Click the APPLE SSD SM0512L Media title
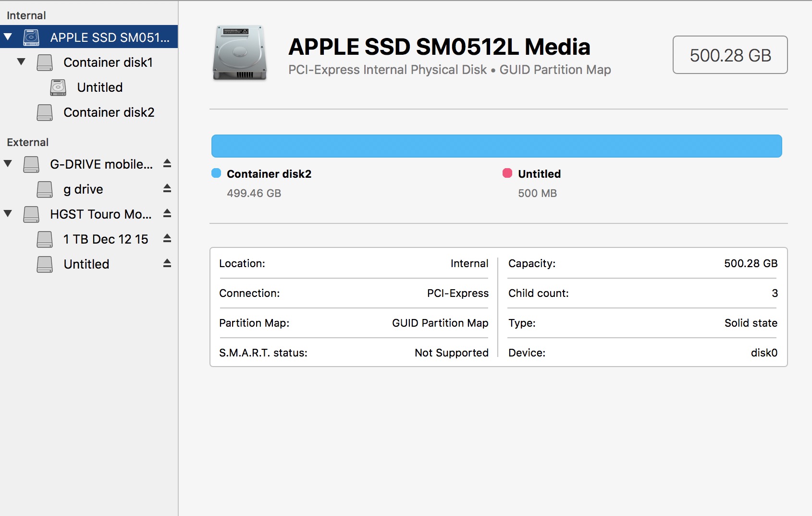812x516 pixels. pos(439,47)
